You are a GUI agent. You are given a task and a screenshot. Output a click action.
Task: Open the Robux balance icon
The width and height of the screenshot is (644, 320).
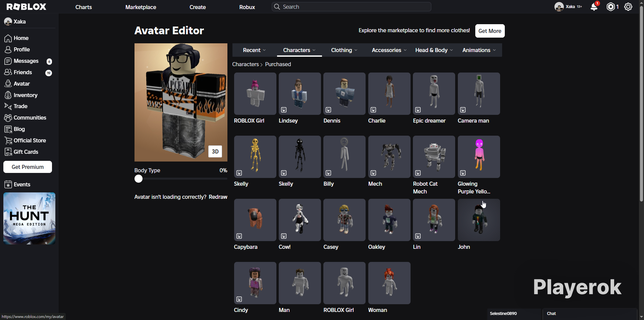(611, 7)
